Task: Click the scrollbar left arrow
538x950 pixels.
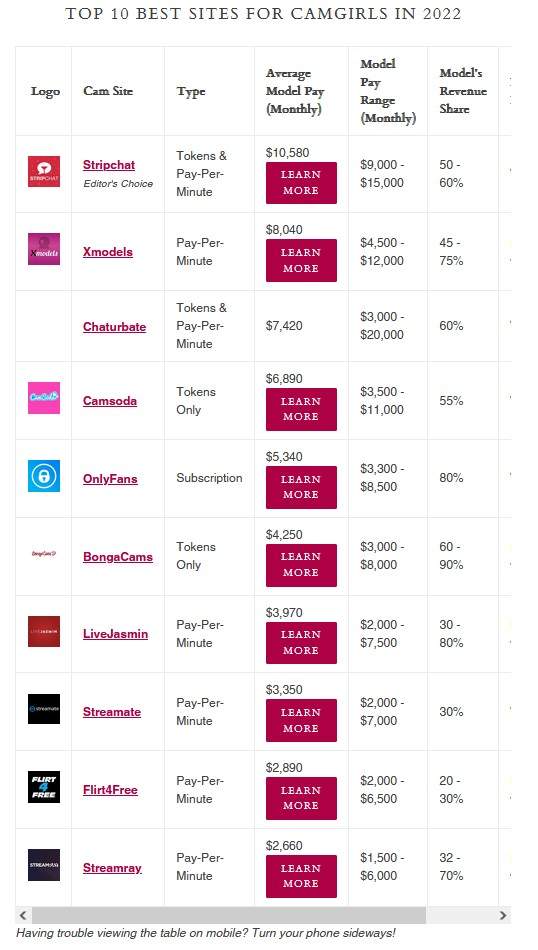Action: [23, 915]
